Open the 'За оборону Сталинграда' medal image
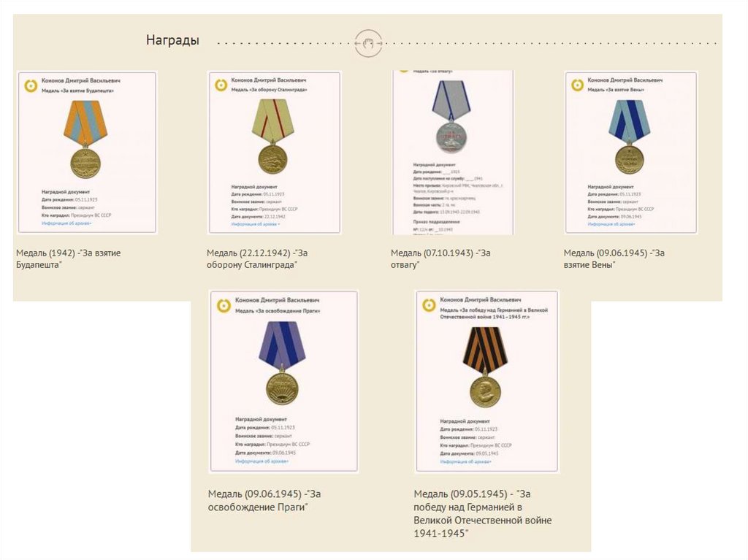This screenshot has height=560, width=748. (x=273, y=137)
